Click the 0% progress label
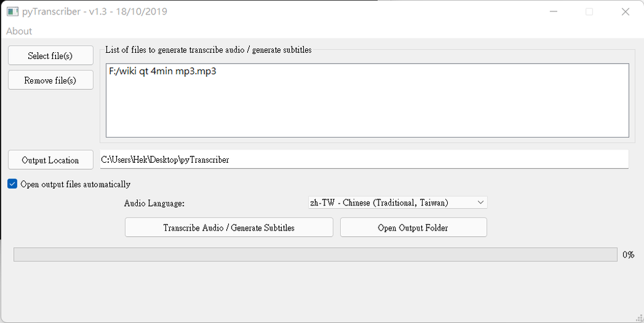 click(628, 255)
